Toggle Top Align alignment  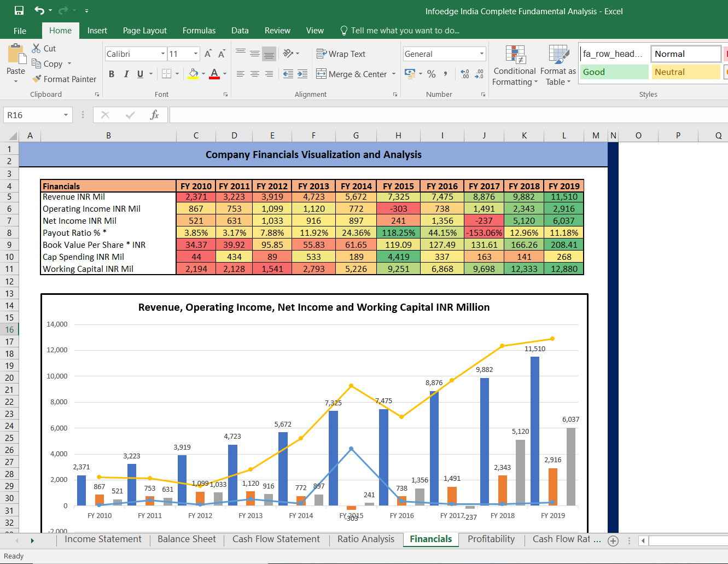coord(241,53)
